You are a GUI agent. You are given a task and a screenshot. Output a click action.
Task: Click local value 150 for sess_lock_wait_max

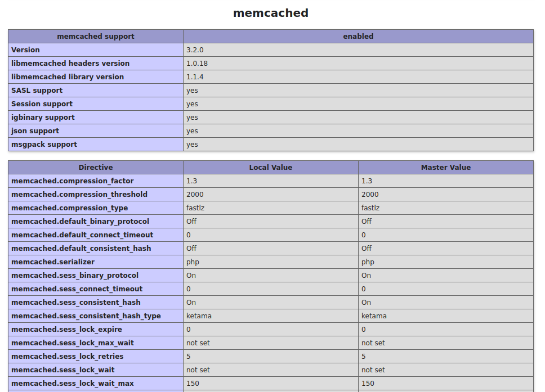[193, 384]
